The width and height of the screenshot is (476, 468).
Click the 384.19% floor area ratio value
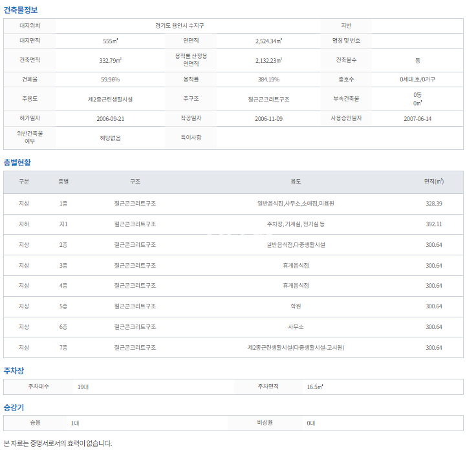click(269, 79)
